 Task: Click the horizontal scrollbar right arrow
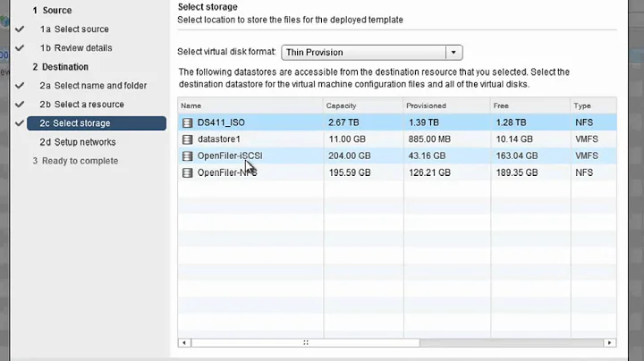click(609, 342)
